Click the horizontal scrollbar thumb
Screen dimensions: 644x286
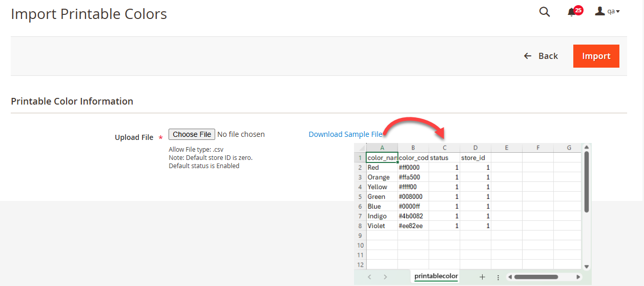tap(536, 277)
